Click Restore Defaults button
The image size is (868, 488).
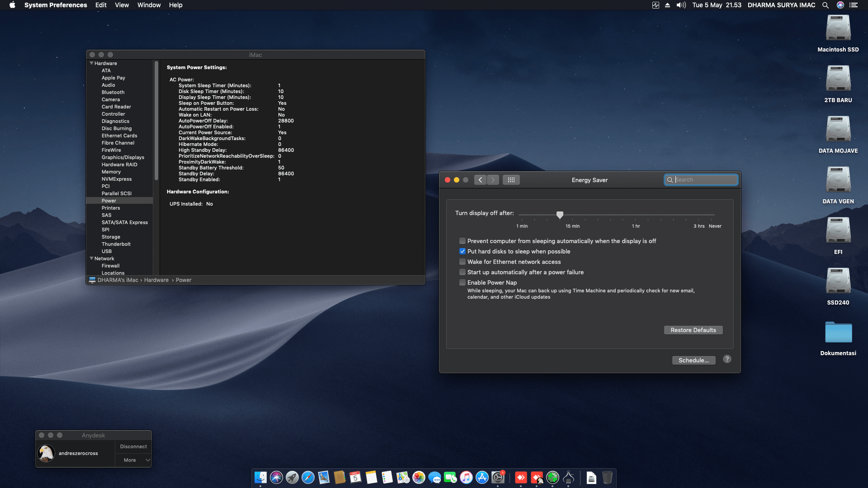pos(693,330)
